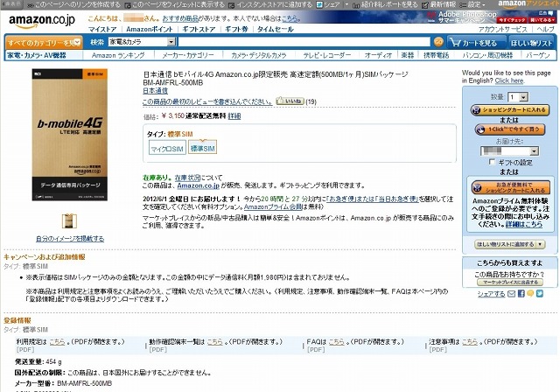The image size is (560, 392).
Task: Click インスタントストアに追加する toolbar item
Action: pyautogui.click(x=270, y=5)
